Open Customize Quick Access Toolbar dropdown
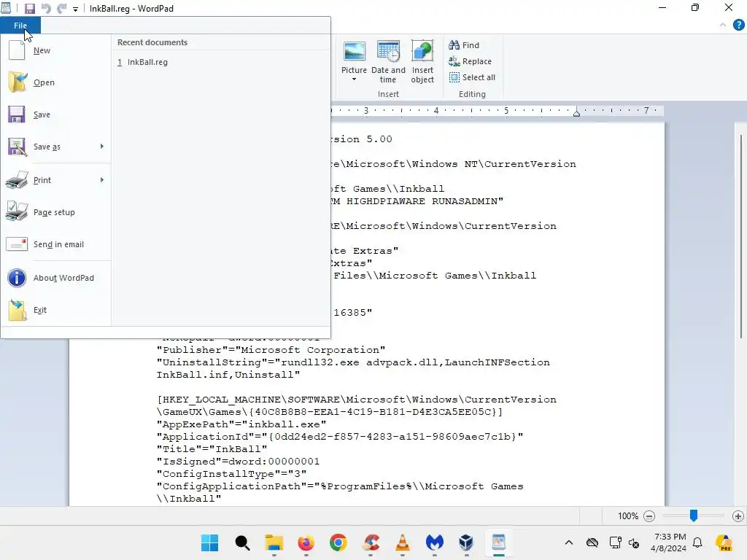Screen dimensions: 747x560 click(75, 9)
